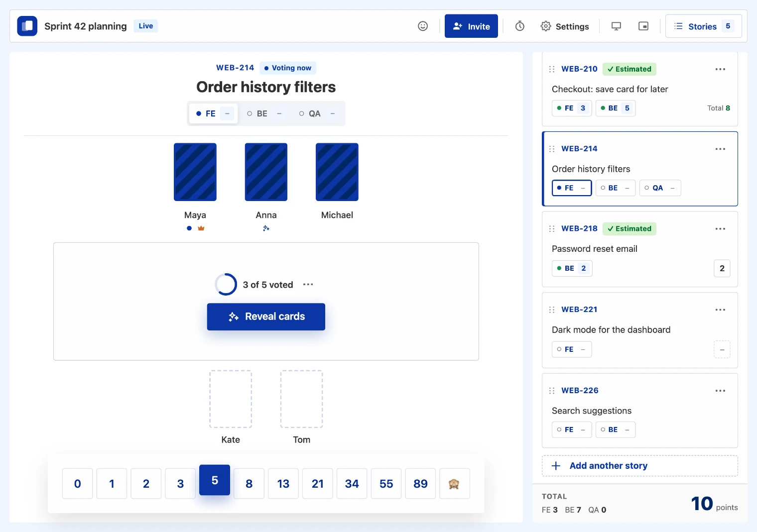This screenshot has width=757, height=532.
Task: Open the more options menu for WEB-210
Action: [720, 69]
